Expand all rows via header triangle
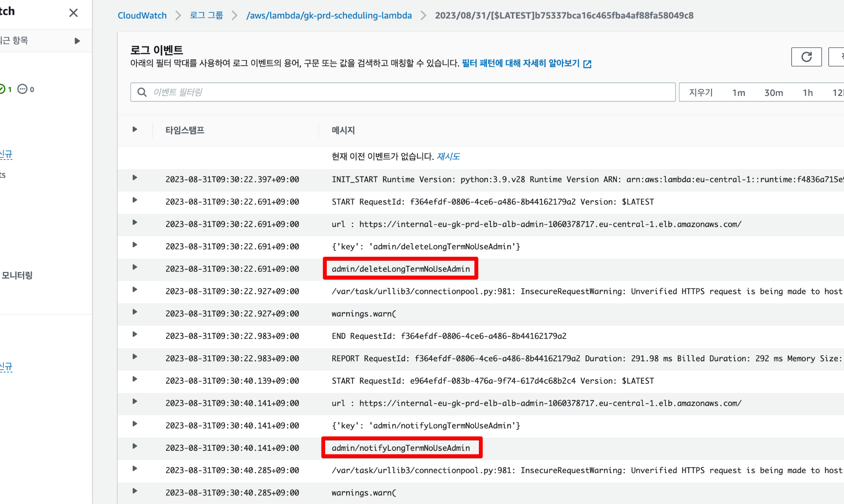844x504 pixels. (135, 129)
